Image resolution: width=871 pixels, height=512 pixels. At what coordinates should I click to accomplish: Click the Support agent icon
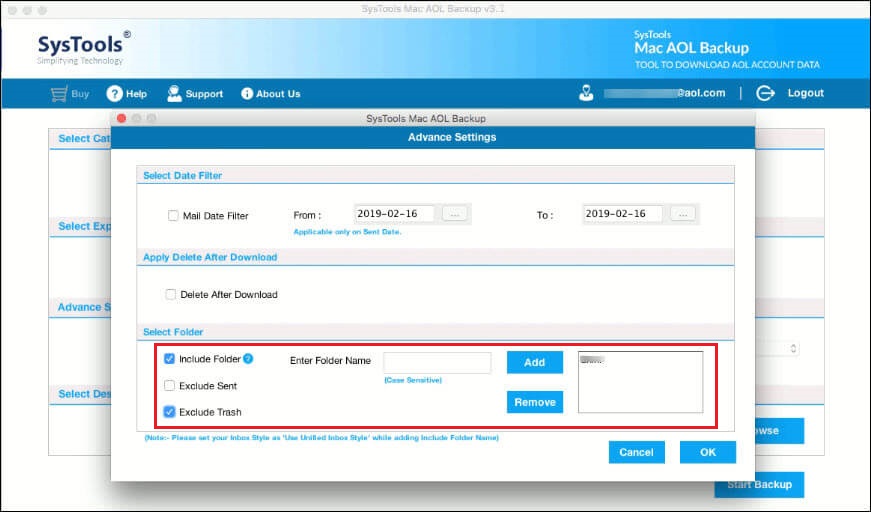pos(174,94)
